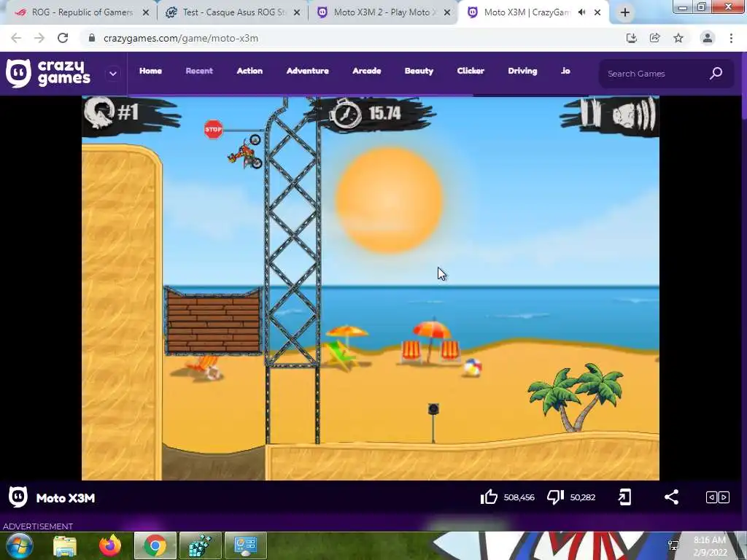Open the Home menu item

pos(150,71)
